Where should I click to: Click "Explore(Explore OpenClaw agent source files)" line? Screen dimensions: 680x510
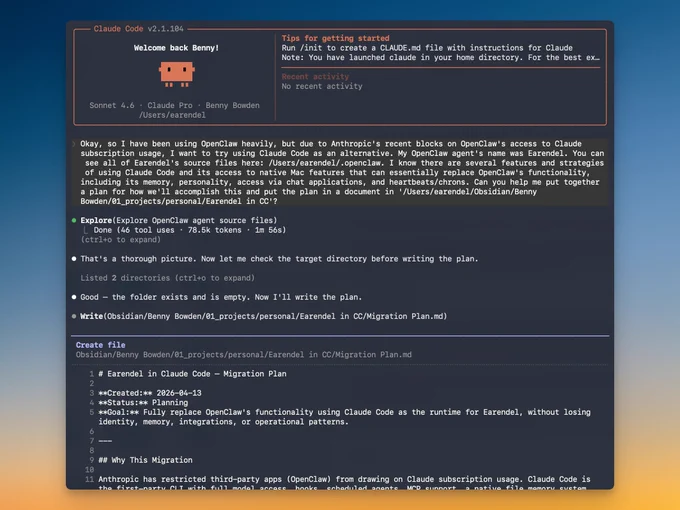[179, 220]
